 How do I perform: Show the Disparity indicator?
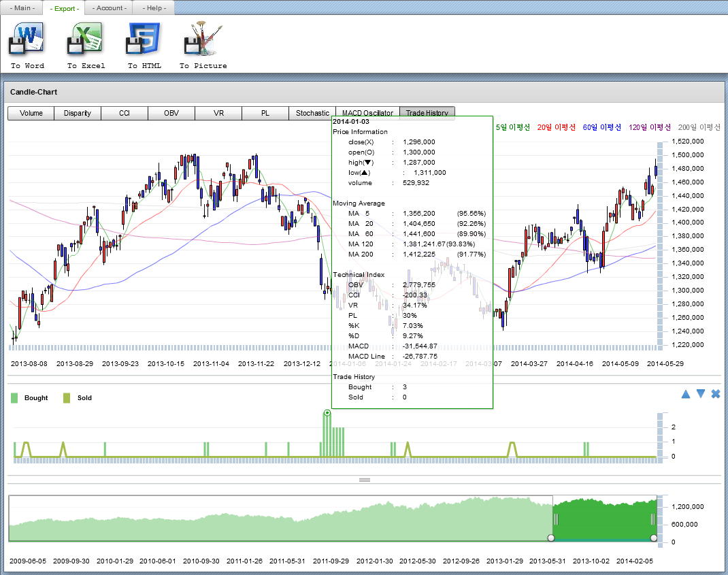(x=78, y=113)
